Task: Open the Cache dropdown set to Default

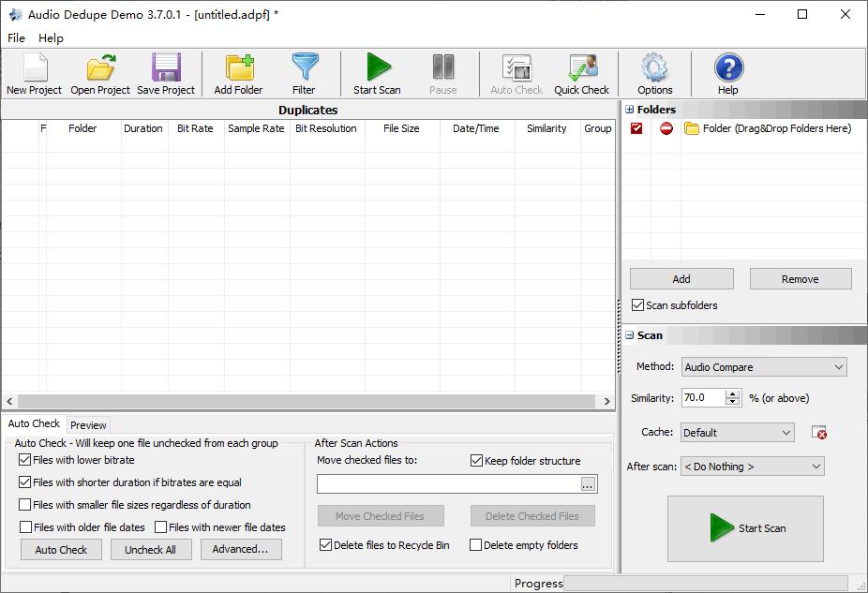Action: [x=738, y=433]
